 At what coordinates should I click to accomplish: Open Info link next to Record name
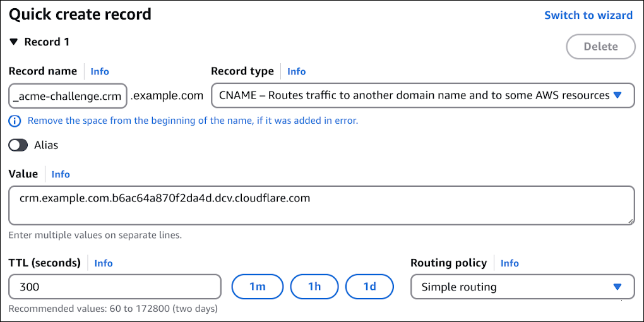point(100,71)
